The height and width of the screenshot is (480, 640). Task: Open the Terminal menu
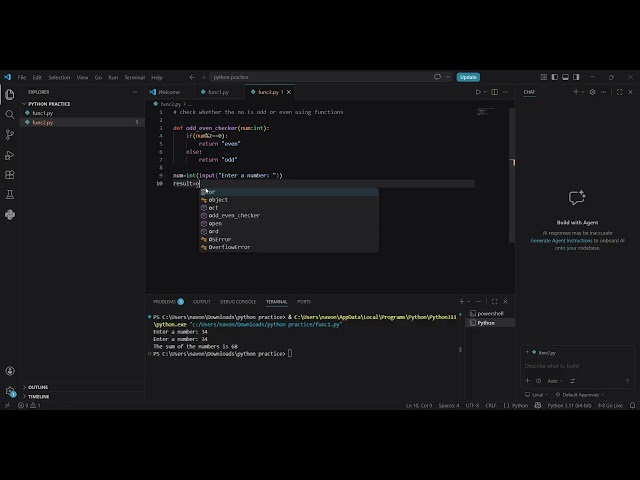pos(134,77)
